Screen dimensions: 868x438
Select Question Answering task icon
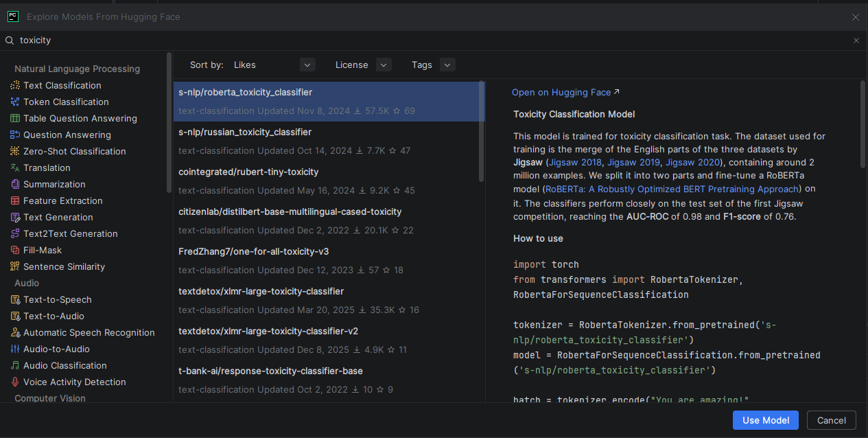(x=15, y=135)
